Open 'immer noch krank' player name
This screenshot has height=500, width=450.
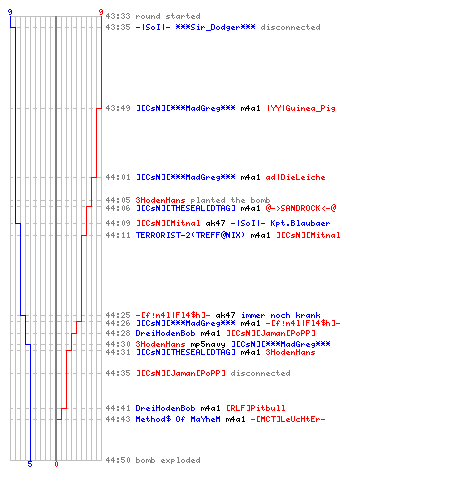(x=280, y=315)
